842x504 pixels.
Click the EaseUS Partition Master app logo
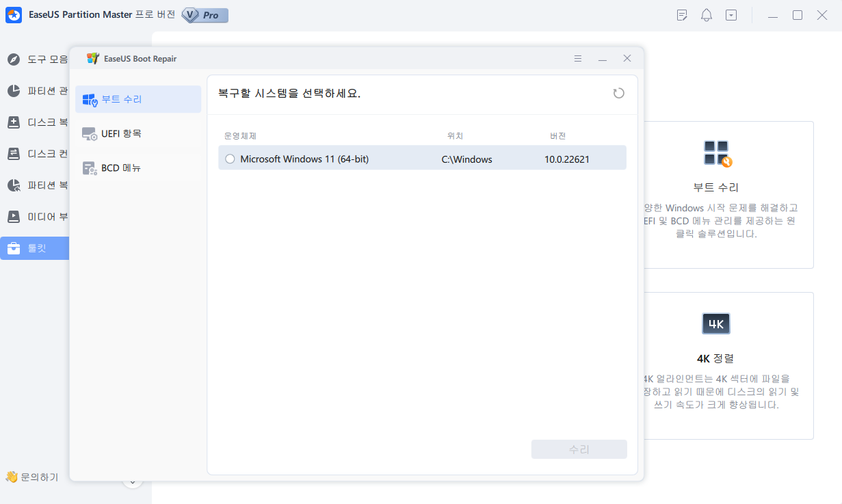tap(13, 15)
